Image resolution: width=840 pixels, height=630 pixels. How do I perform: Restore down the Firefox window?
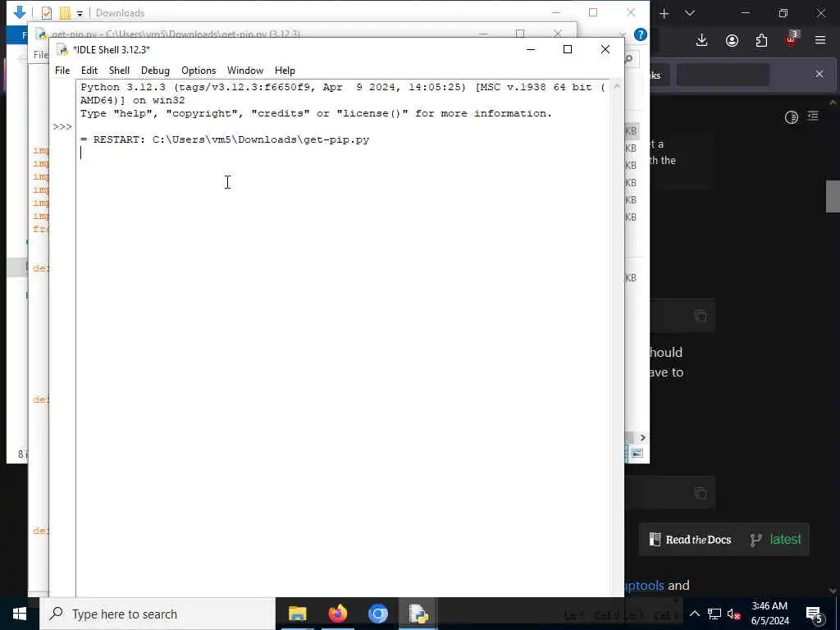pos(783,13)
